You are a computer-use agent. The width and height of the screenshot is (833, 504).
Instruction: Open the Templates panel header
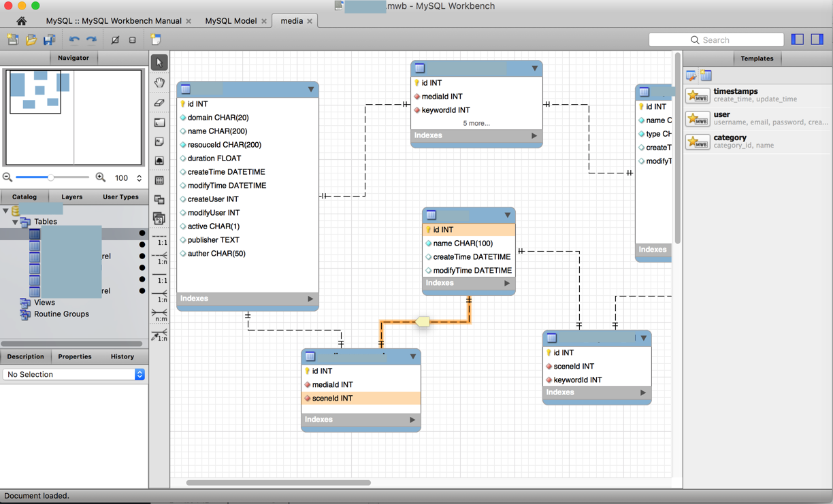tap(757, 58)
